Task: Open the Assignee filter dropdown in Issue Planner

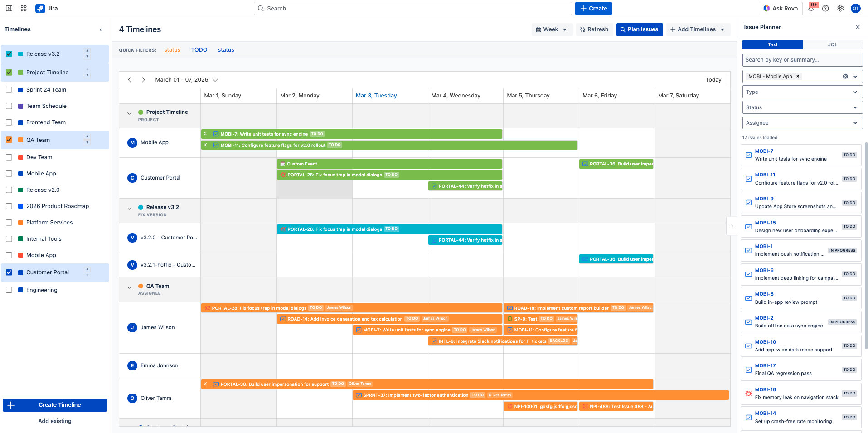Action: click(x=801, y=123)
